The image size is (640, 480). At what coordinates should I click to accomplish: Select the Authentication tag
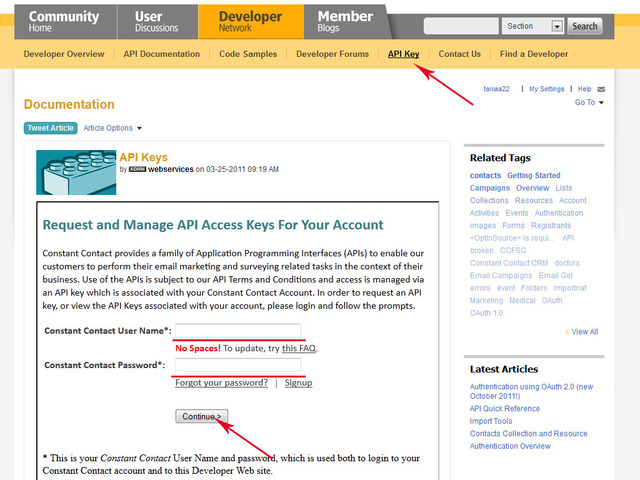coord(559,213)
